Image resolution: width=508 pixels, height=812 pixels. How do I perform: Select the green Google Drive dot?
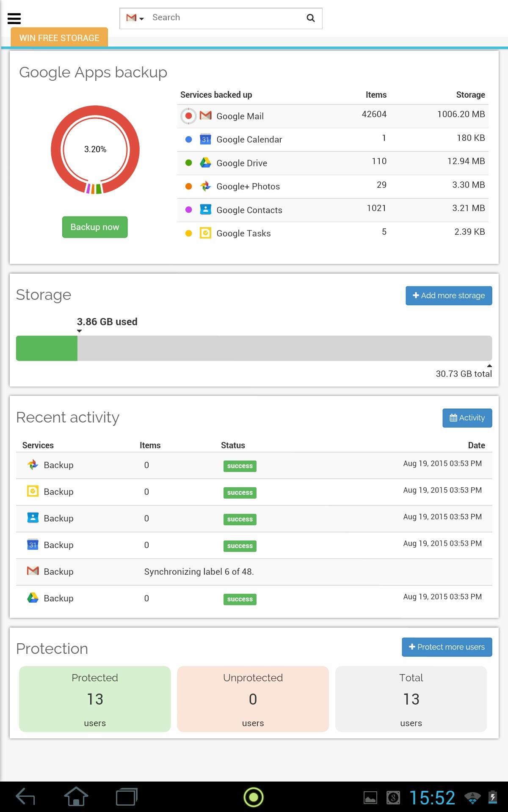[x=189, y=163]
